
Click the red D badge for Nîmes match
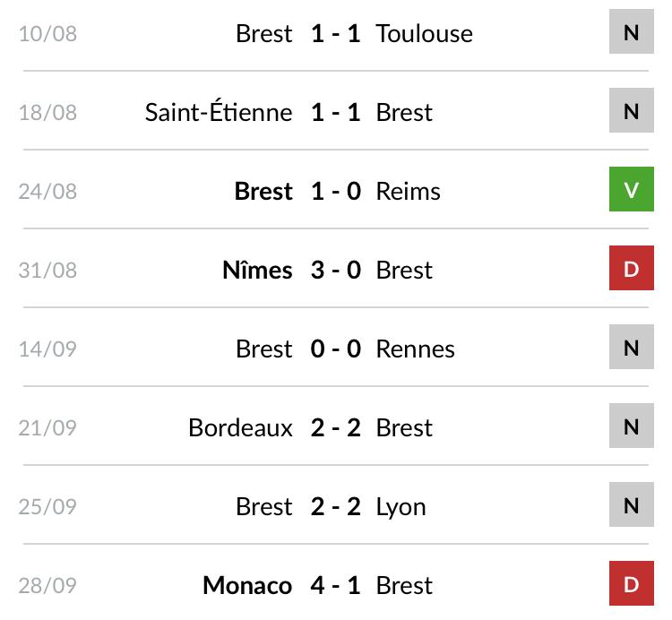[x=632, y=268]
